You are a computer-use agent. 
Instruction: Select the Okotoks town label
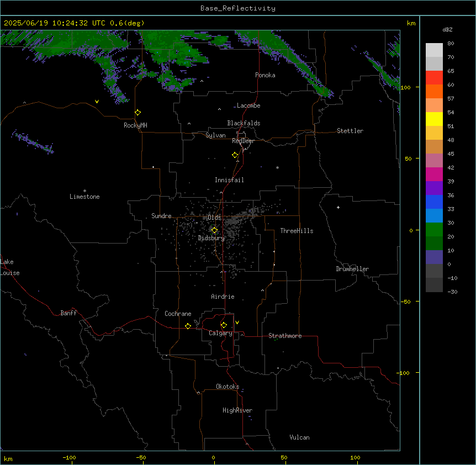tap(228, 387)
